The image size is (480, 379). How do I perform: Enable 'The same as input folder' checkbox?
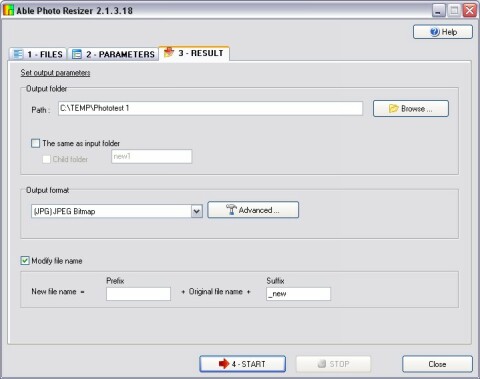[x=35, y=143]
